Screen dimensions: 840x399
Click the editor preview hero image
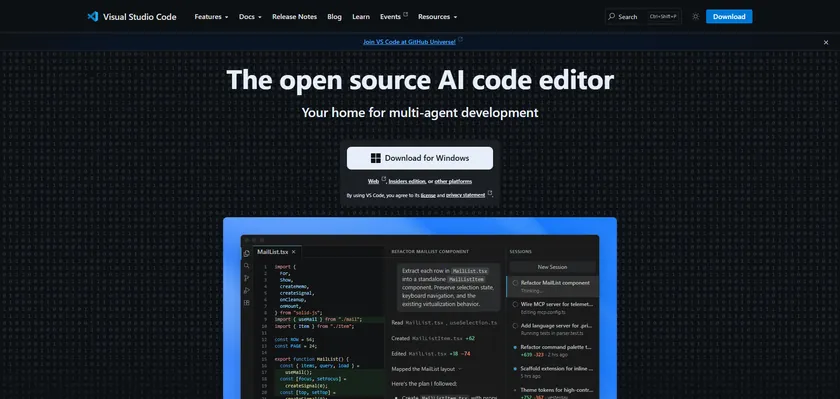pyautogui.click(x=420, y=308)
